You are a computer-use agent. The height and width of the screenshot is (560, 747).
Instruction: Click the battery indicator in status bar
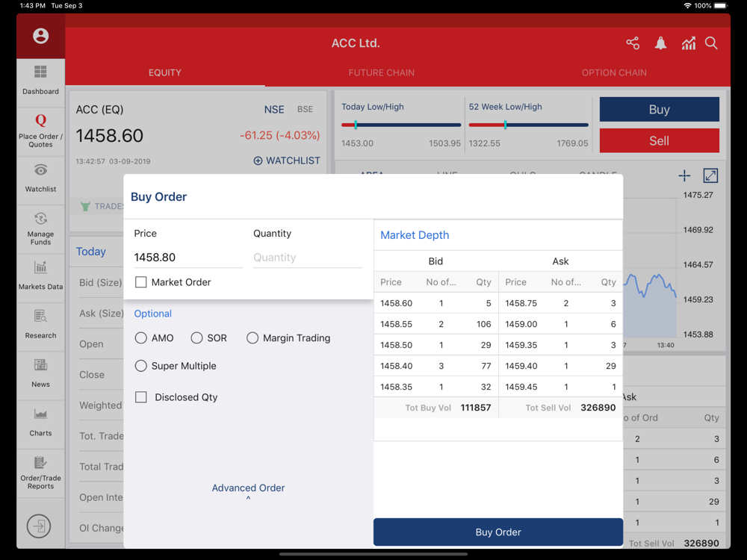[721, 6]
